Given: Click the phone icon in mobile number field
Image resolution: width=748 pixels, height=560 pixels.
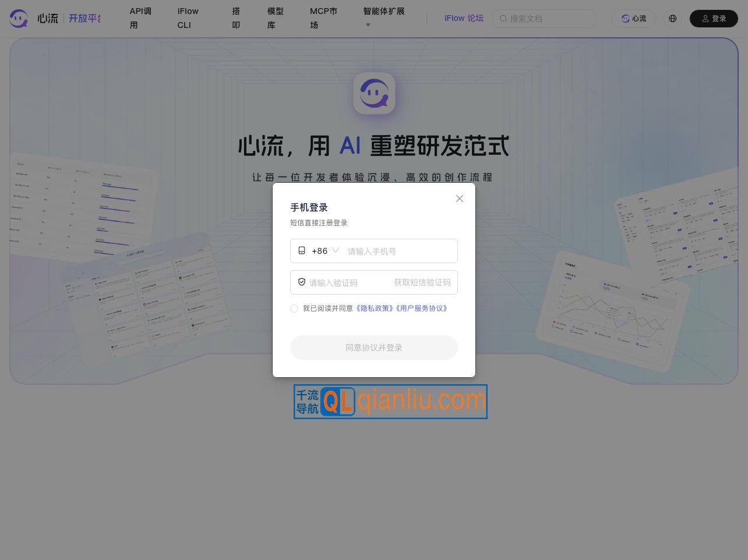Looking at the screenshot, I should click(302, 250).
